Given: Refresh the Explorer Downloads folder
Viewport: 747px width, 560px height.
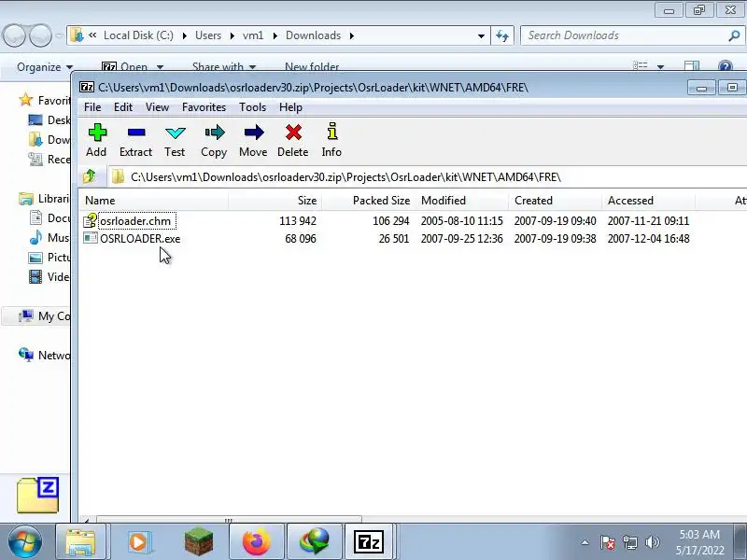Looking at the screenshot, I should (502, 35).
